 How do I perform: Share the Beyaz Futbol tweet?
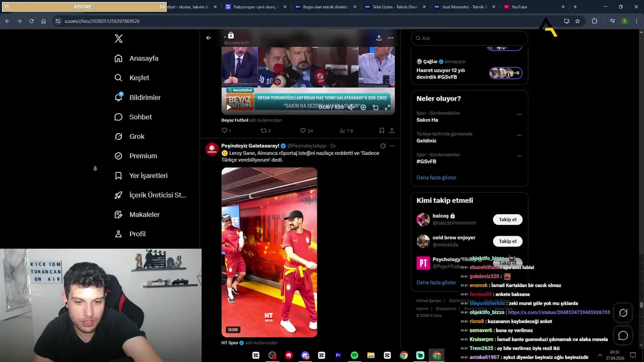(x=392, y=131)
